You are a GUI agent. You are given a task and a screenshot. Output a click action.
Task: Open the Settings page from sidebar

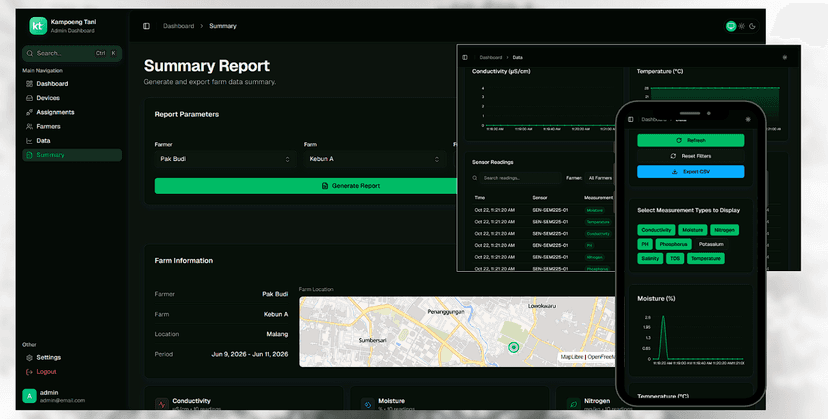coord(72,358)
